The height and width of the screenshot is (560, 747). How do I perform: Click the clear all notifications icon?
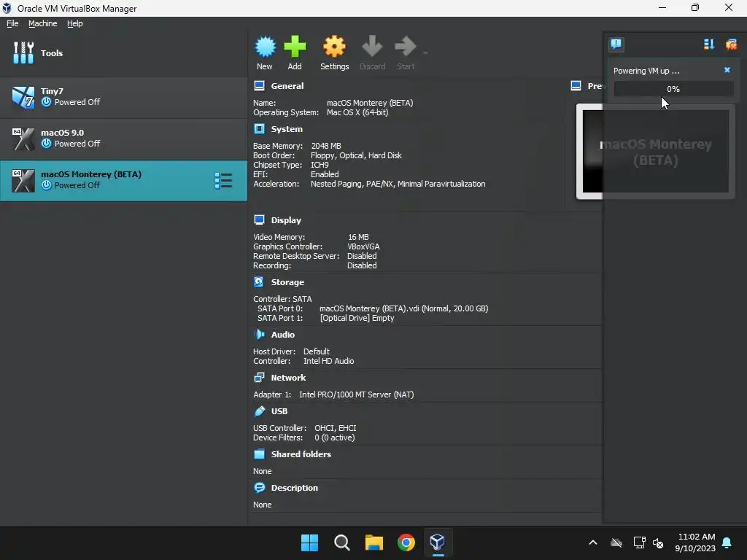pyautogui.click(x=731, y=44)
